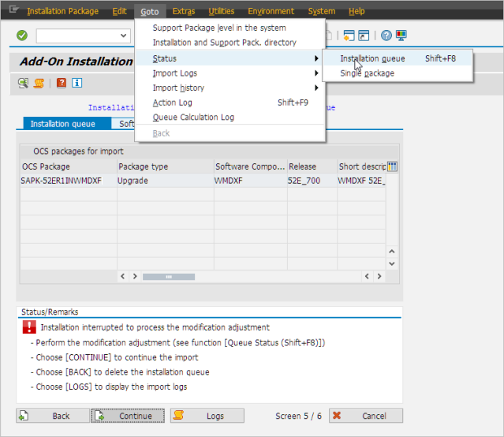This screenshot has width=504, height=437.
Task: Open Action Log menu entry
Action: (172, 103)
